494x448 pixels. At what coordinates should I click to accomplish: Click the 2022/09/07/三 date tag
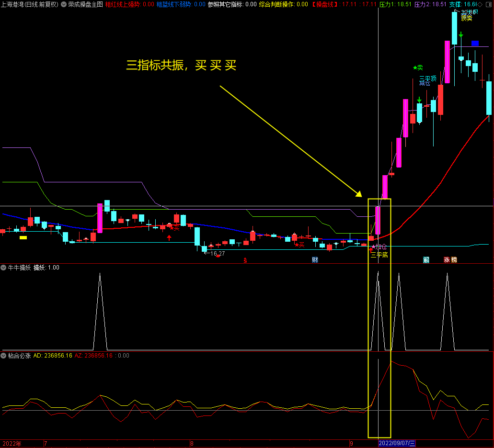[397, 444]
